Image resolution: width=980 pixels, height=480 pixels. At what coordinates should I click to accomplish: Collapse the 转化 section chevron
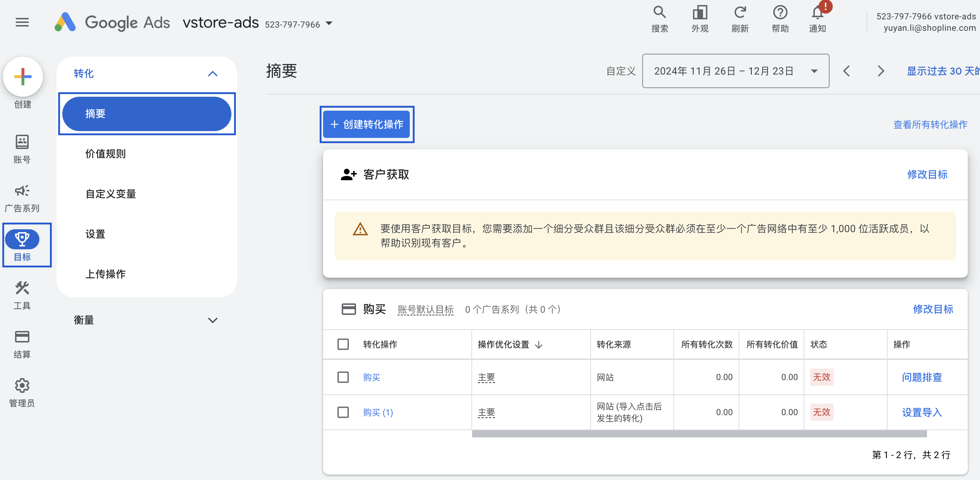click(213, 74)
